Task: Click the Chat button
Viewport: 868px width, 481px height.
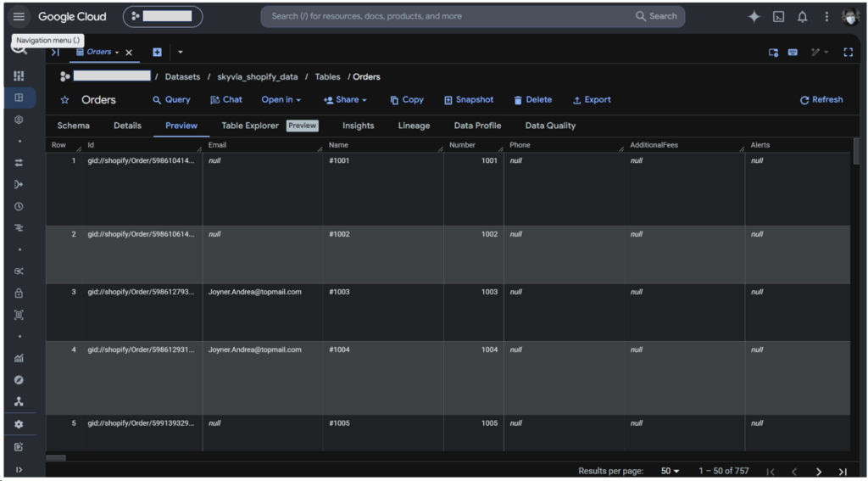Action: tap(226, 100)
